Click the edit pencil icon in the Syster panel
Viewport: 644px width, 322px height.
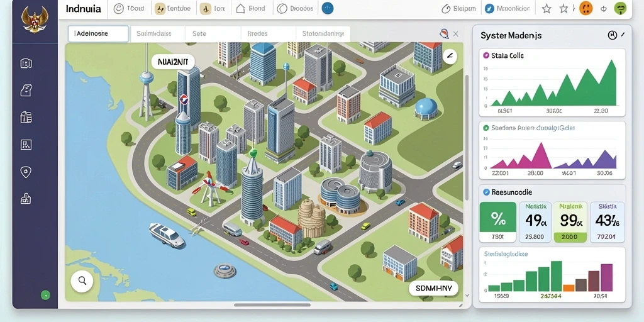pyautogui.click(x=623, y=35)
